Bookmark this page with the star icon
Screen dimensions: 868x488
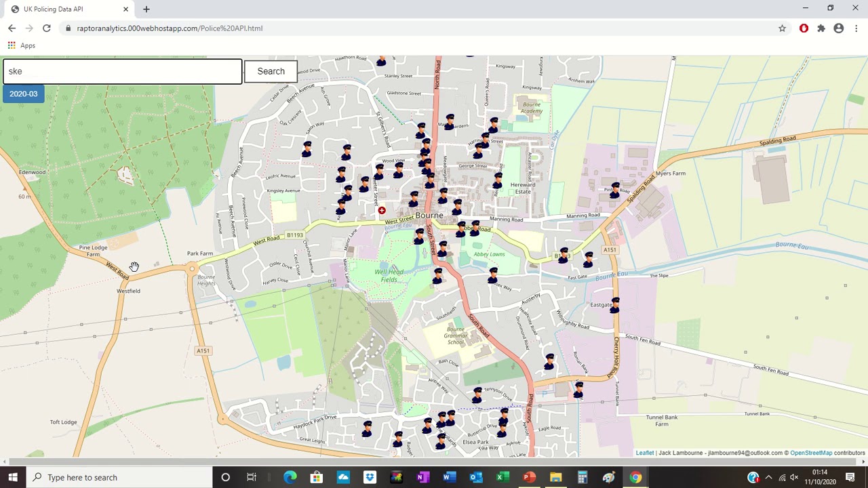click(x=782, y=28)
